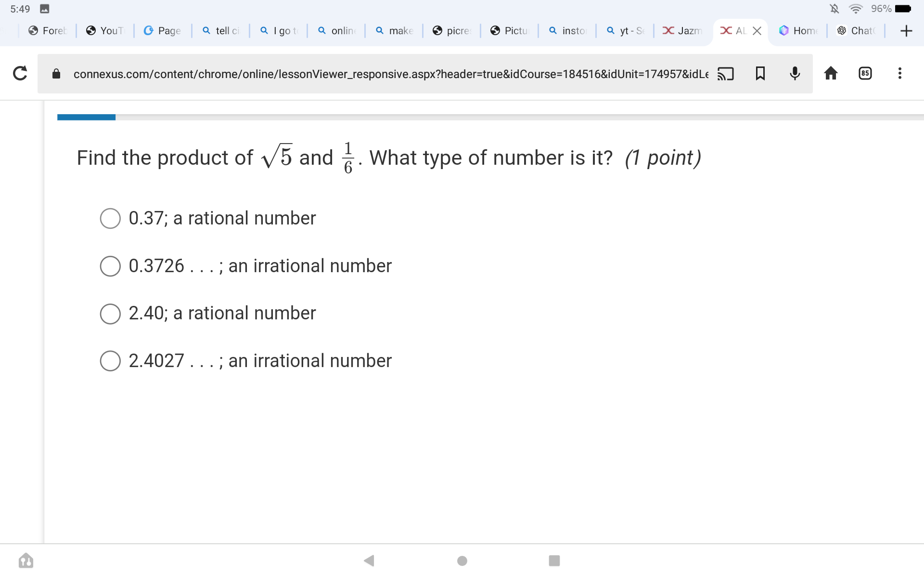Tap the lesson progress bar
924x578 pixels.
click(x=490, y=117)
